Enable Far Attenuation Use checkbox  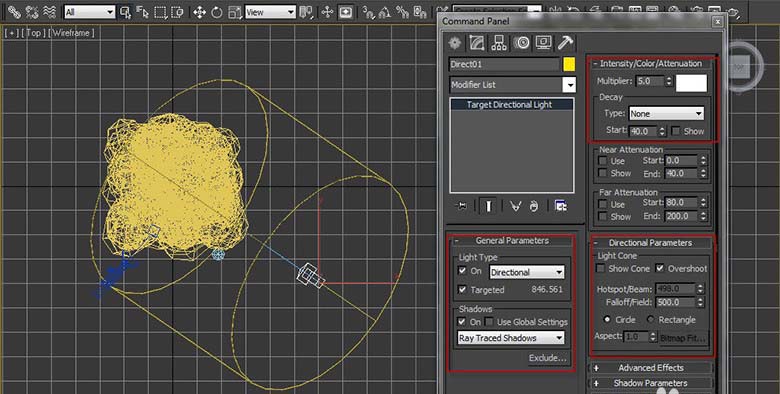click(x=602, y=204)
